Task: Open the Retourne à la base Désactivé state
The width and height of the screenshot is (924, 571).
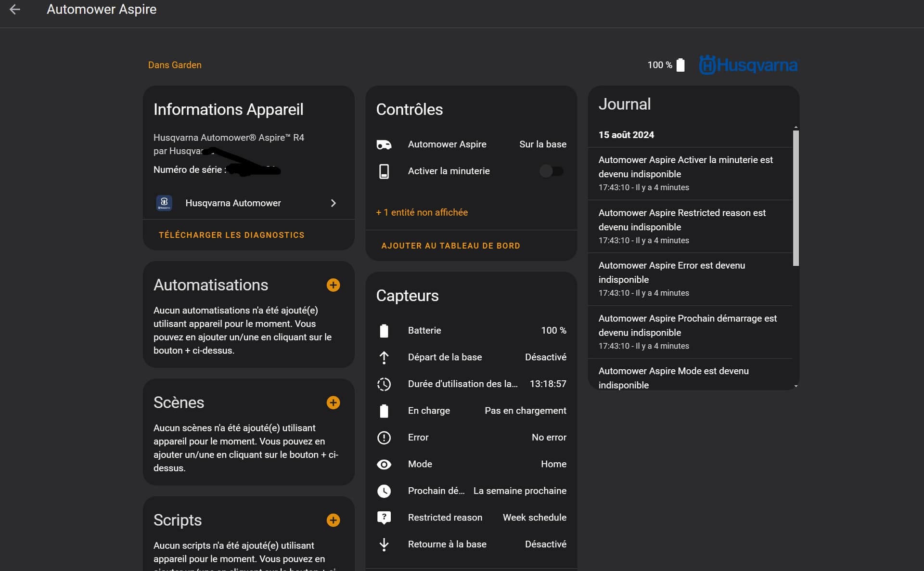Action: click(546, 544)
